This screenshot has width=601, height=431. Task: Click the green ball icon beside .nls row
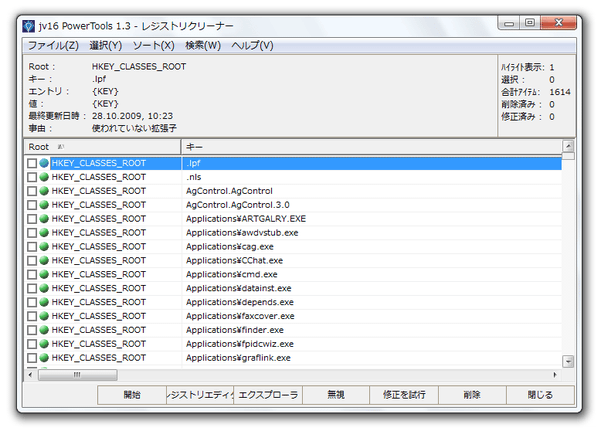pos(44,177)
